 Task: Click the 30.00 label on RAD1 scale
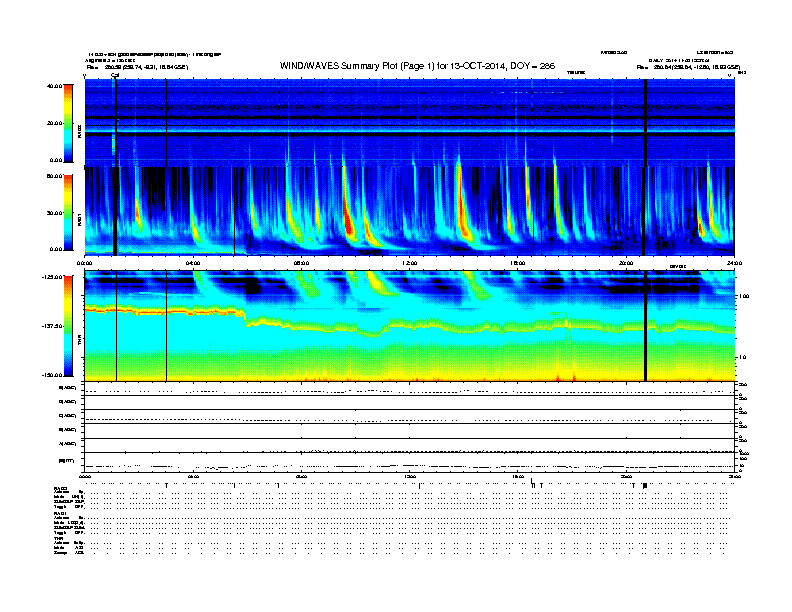click(x=54, y=213)
